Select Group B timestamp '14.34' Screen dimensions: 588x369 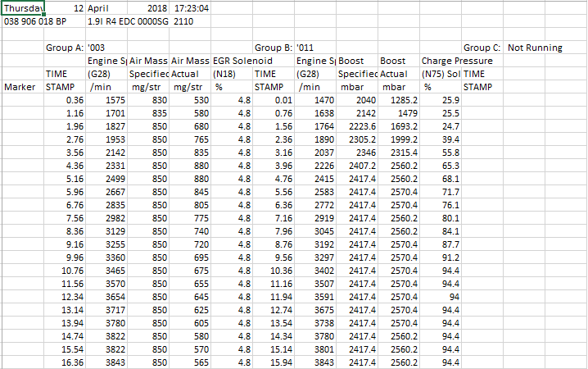(x=274, y=337)
